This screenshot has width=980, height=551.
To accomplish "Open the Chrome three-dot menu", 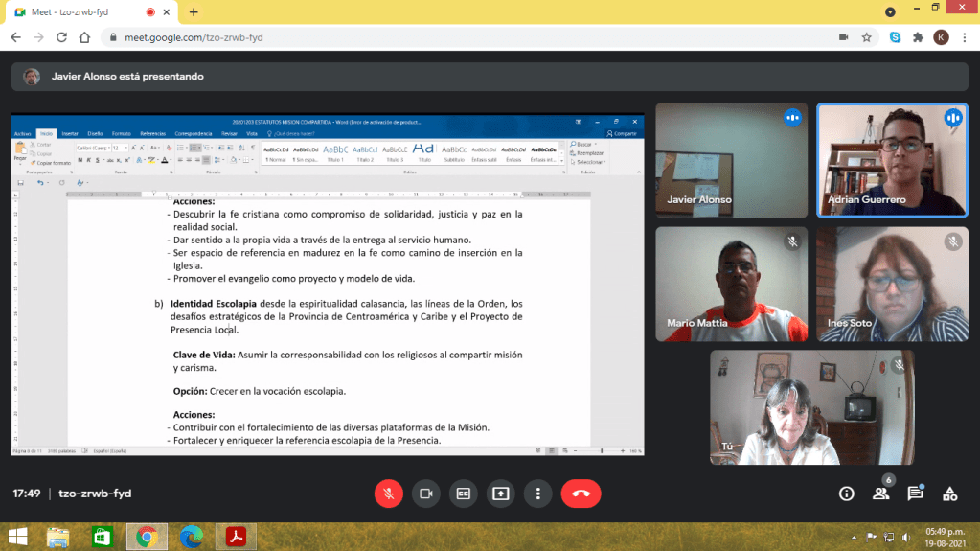I will pyautogui.click(x=964, y=37).
